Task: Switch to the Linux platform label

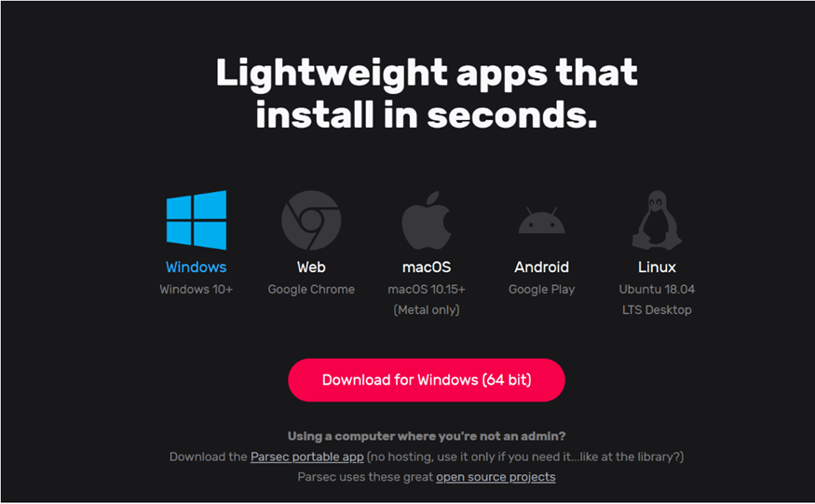Action: (657, 266)
